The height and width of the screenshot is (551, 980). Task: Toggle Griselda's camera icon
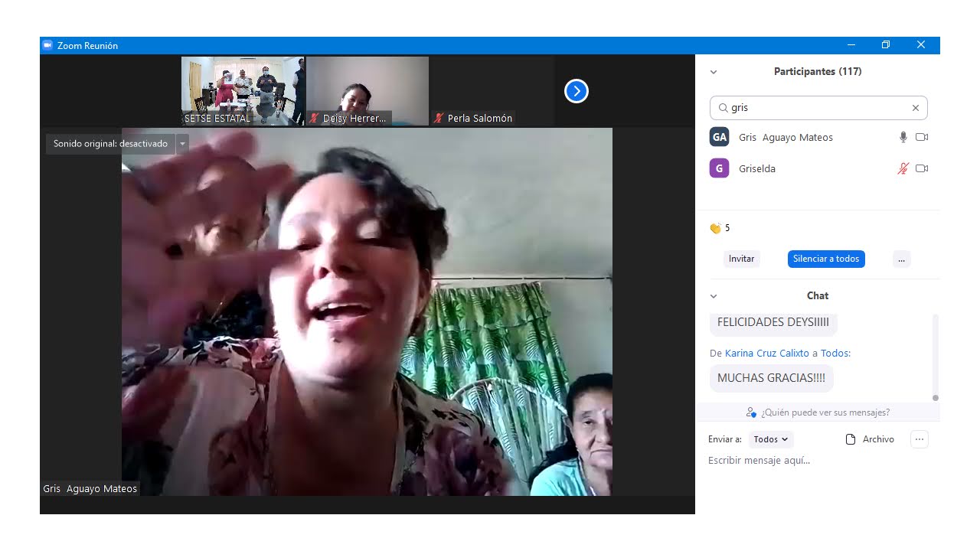coord(922,168)
